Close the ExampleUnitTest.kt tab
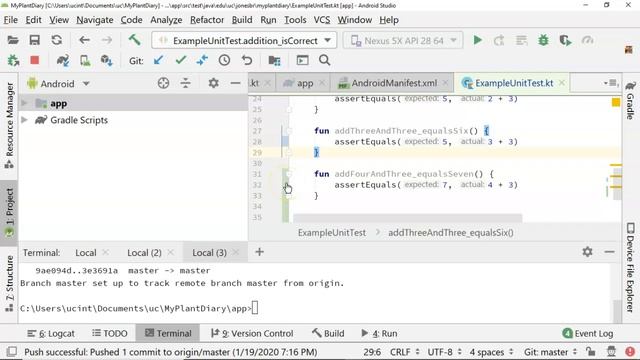The image size is (640, 360). tap(562, 83)
